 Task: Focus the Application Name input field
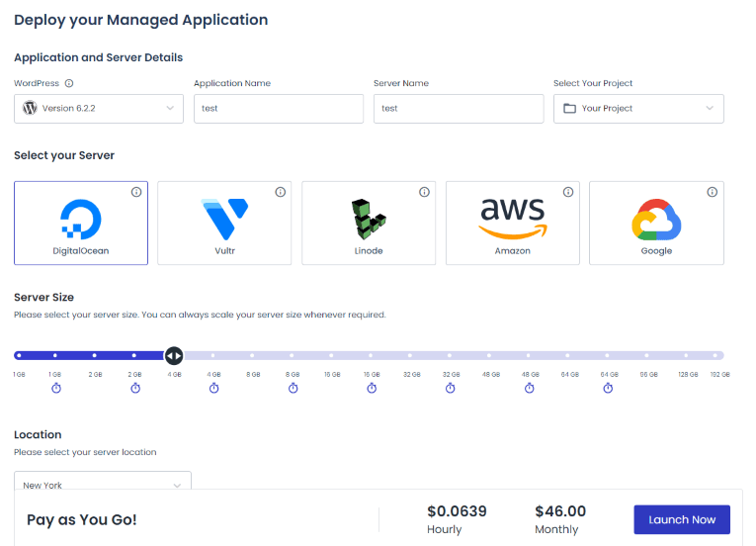[279, 109]
